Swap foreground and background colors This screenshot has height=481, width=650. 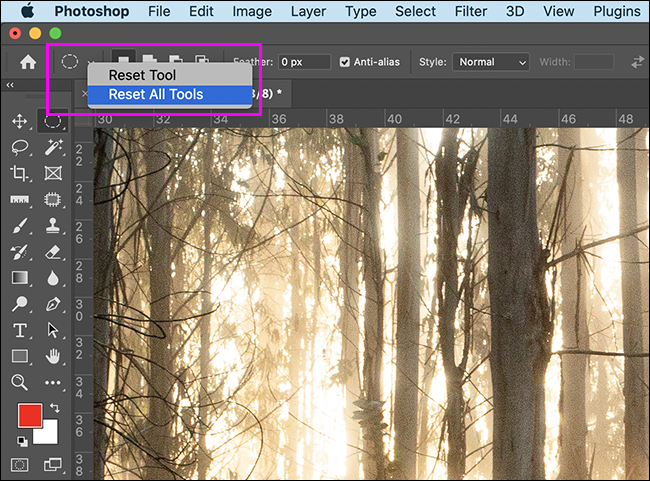click(53, 408)
